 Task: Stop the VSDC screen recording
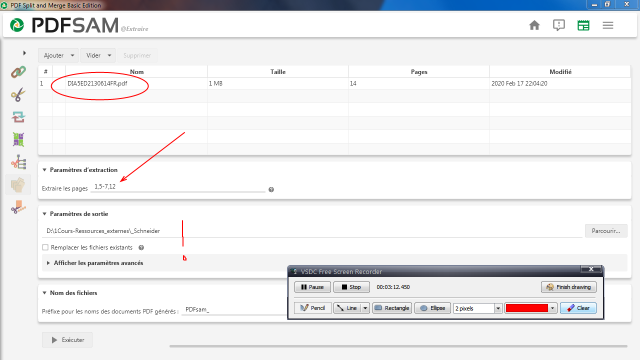coord(351,287)
